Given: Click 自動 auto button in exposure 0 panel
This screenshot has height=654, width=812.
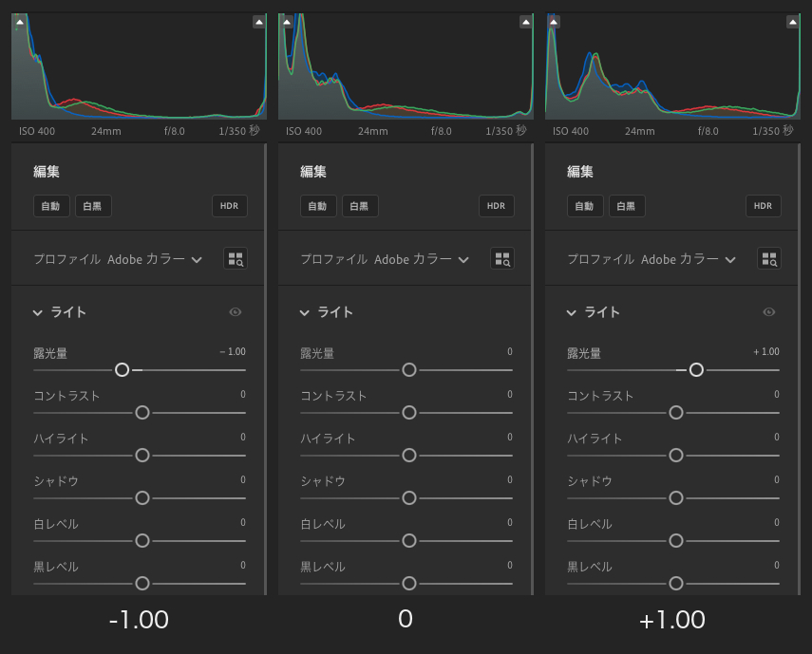Looking at the screenshot, I should point(318,206).
